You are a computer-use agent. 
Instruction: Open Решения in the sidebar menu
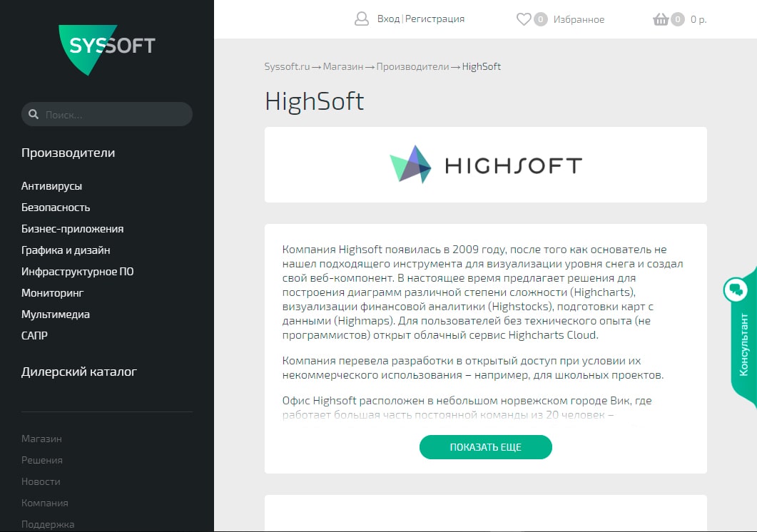(42, 460)
